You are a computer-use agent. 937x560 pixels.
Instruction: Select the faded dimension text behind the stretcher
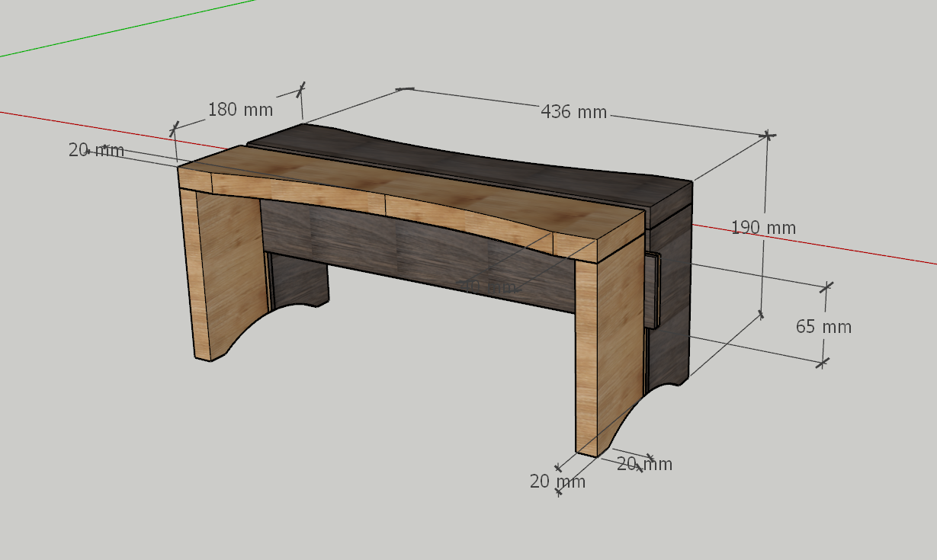coord(488,286)
